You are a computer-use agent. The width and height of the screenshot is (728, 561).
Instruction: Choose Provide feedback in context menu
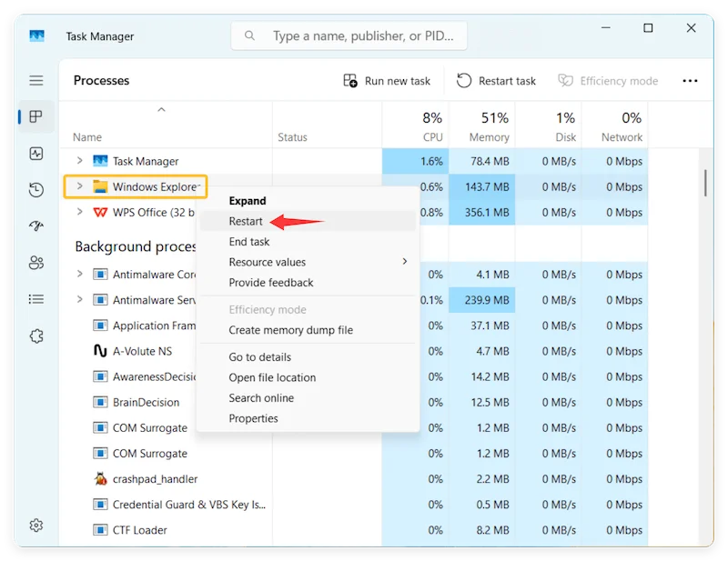coord(308,283)
